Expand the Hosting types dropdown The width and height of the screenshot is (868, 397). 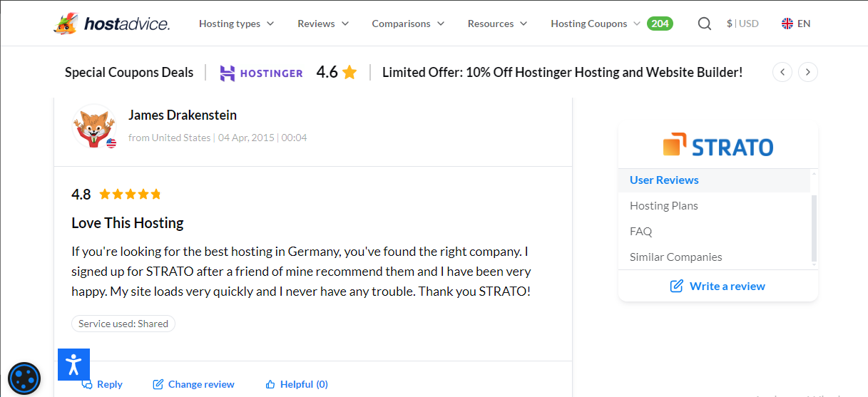[x=236, y=24]
